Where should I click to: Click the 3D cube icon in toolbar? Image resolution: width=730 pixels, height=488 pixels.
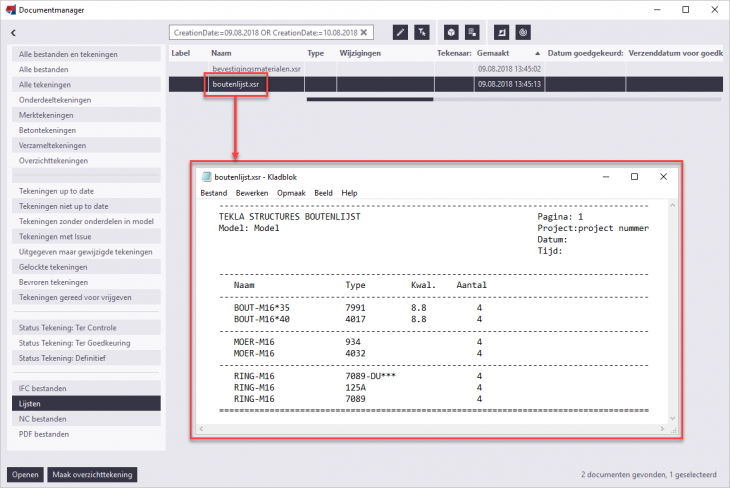coord(451,32)
